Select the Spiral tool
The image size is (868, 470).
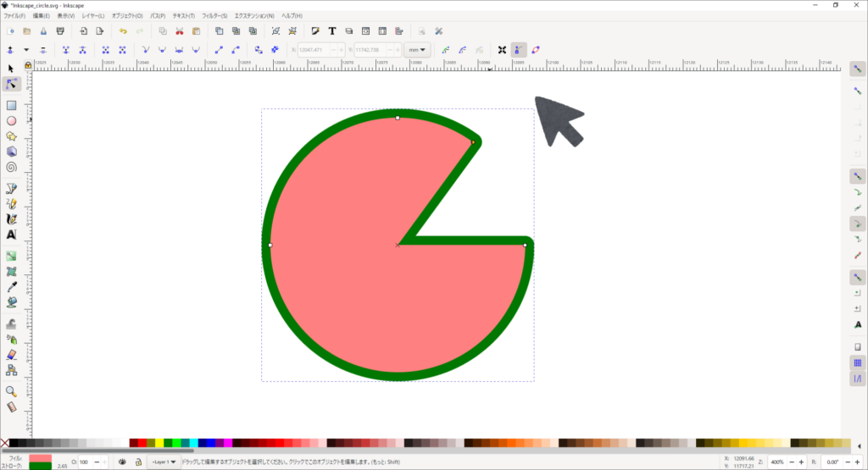11,167
